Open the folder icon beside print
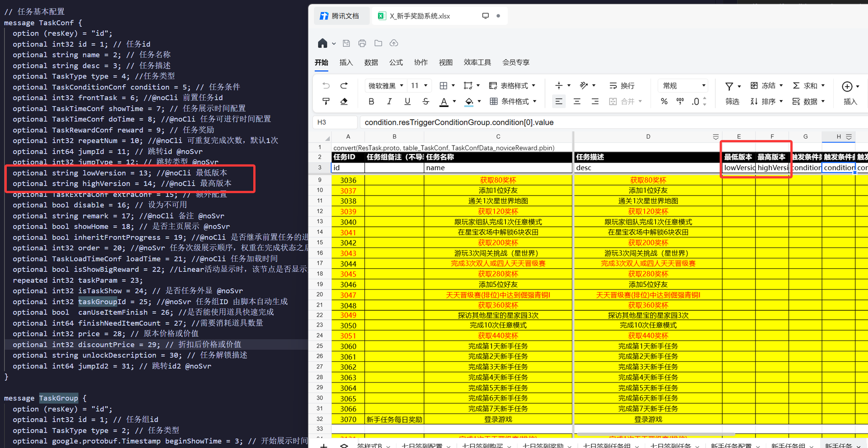 click(378, 43)
